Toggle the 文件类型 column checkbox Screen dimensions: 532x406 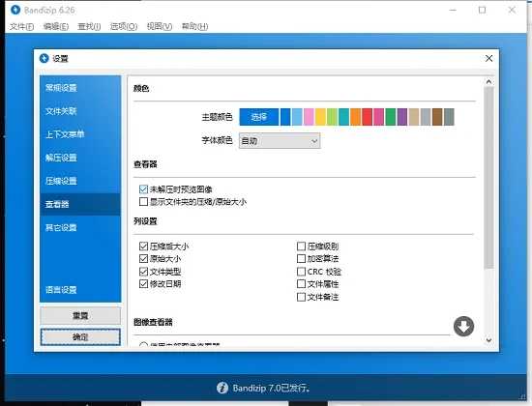(x=143, y=272)
